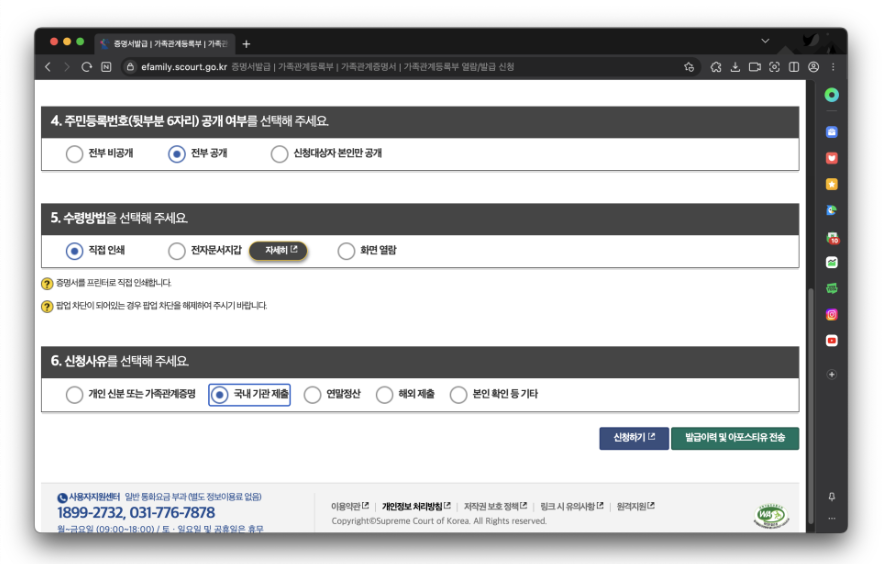Select 전자문서지갑 as the receiving method
The image size is (884, 564).
click(x=177, y=251)
